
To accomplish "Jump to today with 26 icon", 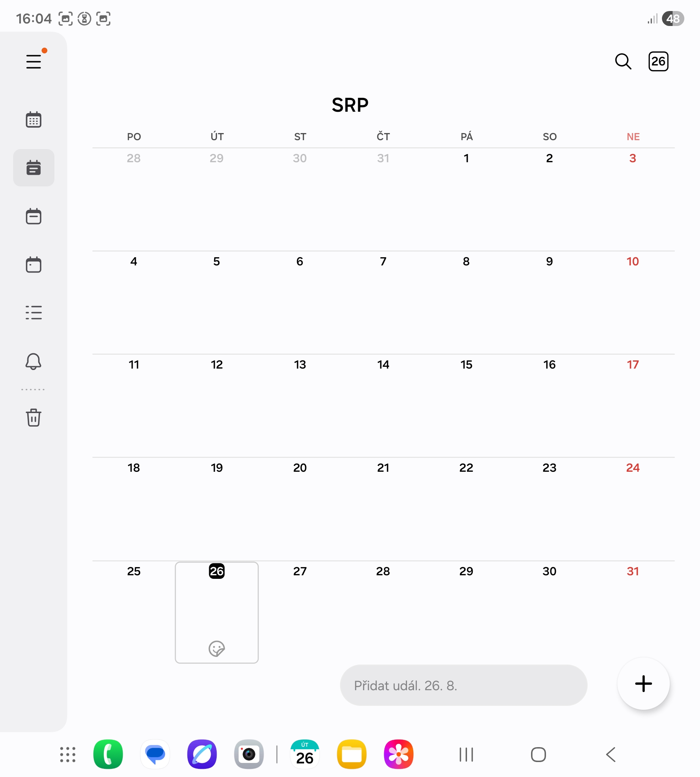I will [x=658, y=61].
